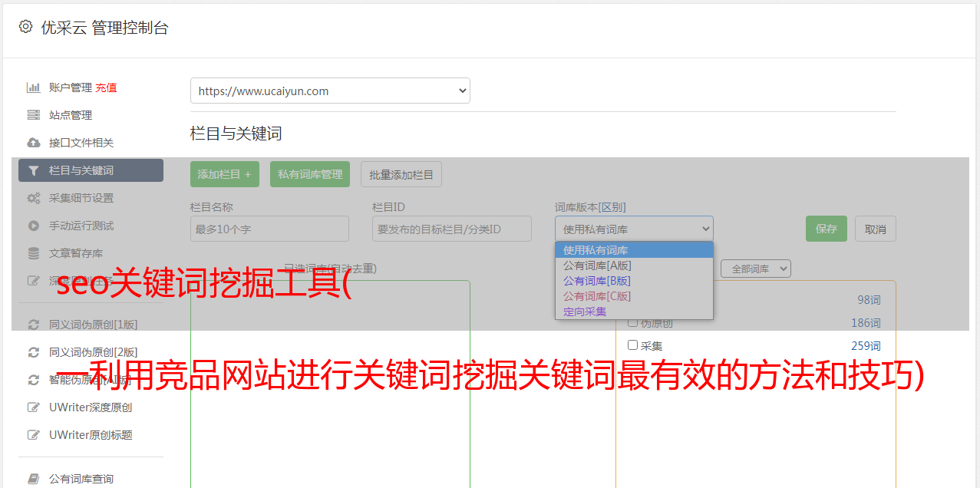Image resolution: width=980 pixels, height=488 pixels.
Task: Open UWriter原创标题 in the sidebar
Action: (90, 435)
